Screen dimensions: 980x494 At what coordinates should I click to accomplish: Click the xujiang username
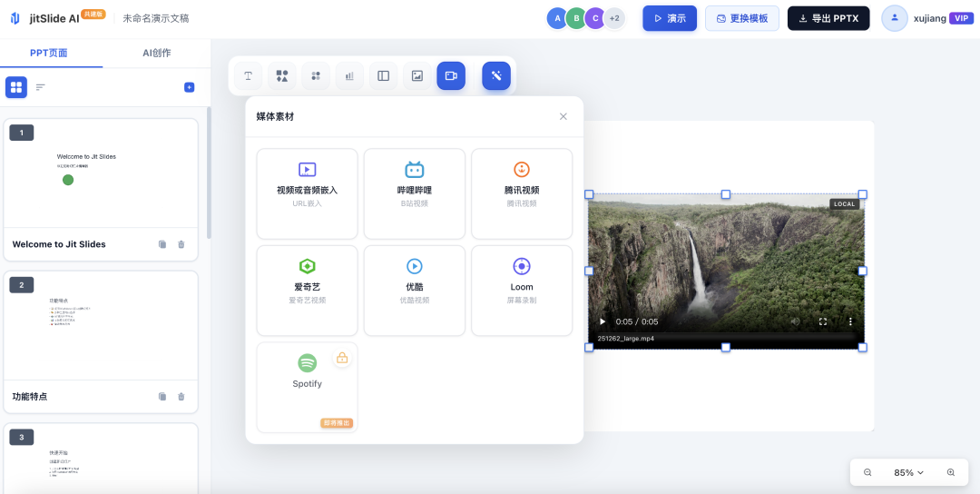click(930, 19)
